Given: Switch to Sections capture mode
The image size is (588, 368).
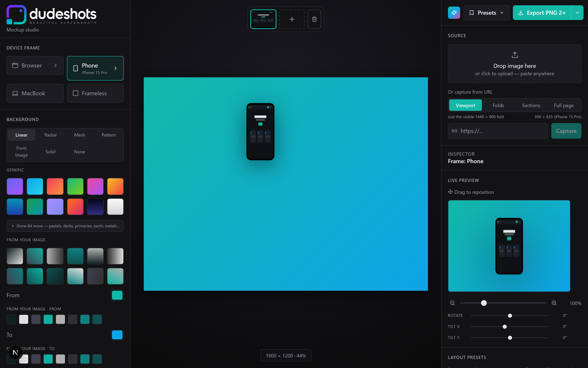Looking at the screenshot, I should coord(531,105).
